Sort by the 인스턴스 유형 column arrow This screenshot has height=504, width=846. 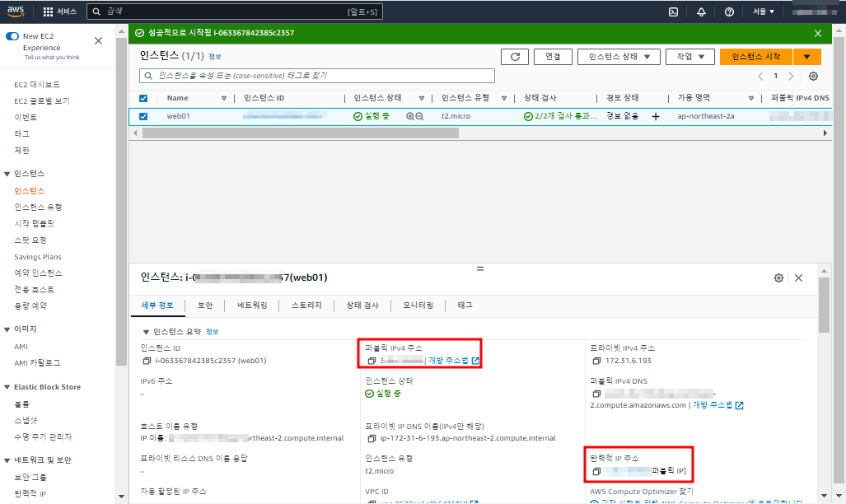[x=504, y=98]
